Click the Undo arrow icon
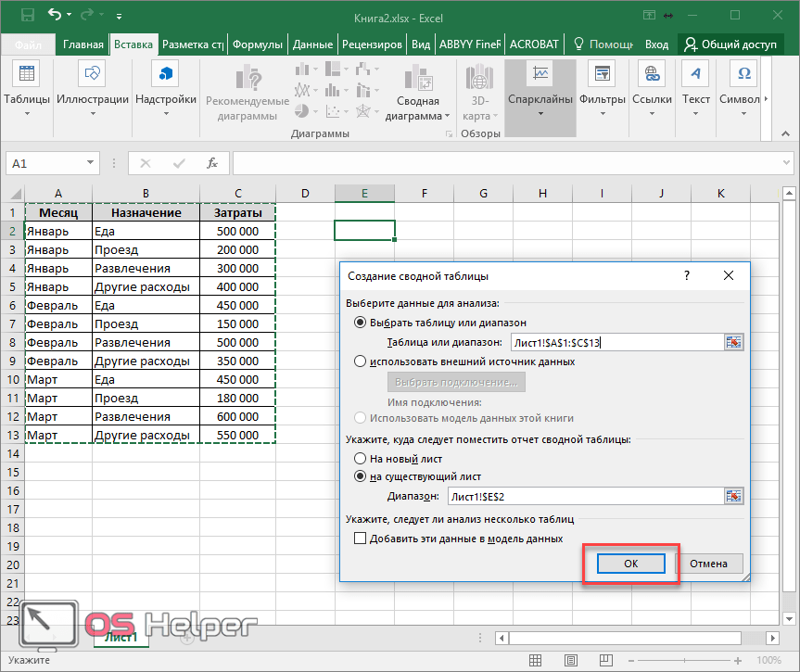The width and height of the screenshot is (800, 672). click(54, 16)
